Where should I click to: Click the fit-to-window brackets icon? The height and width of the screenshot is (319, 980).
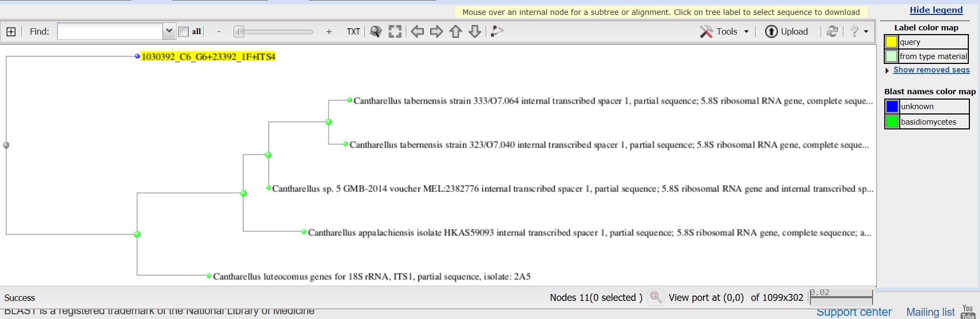395,32
